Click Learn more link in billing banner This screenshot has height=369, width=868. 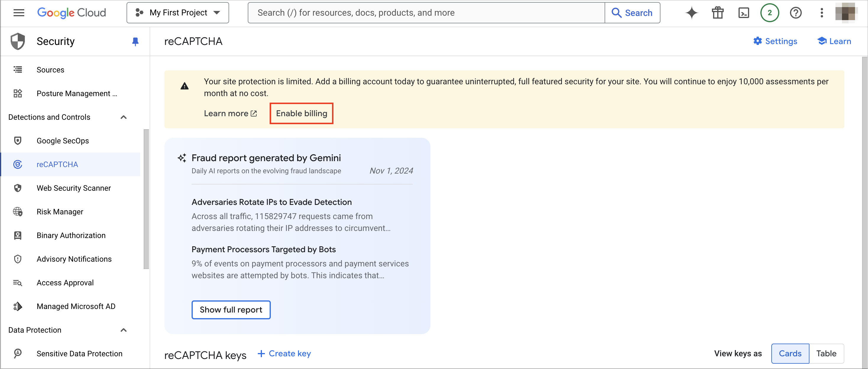click(231, 113)
